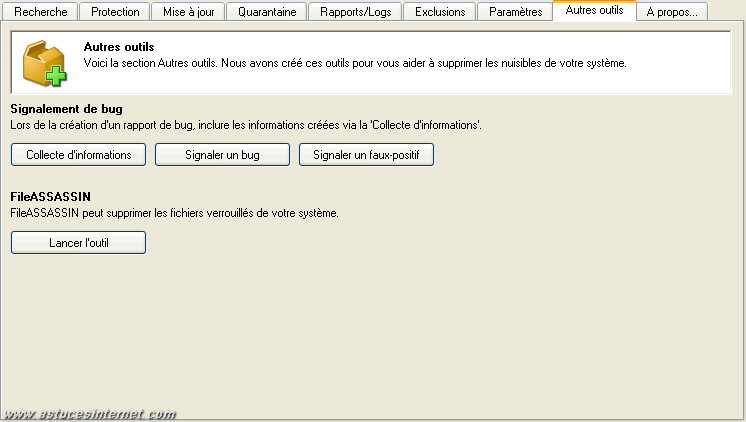
Task: Click the Collecte d'informations button
Action: click(79, 155)
